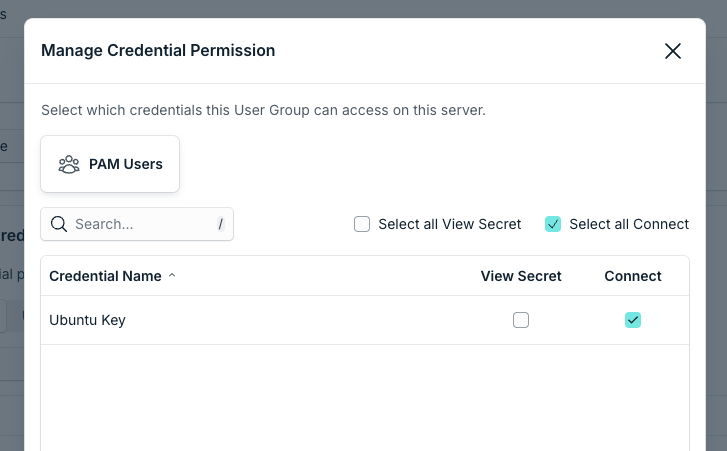Focus the Search credentials field

137,224
